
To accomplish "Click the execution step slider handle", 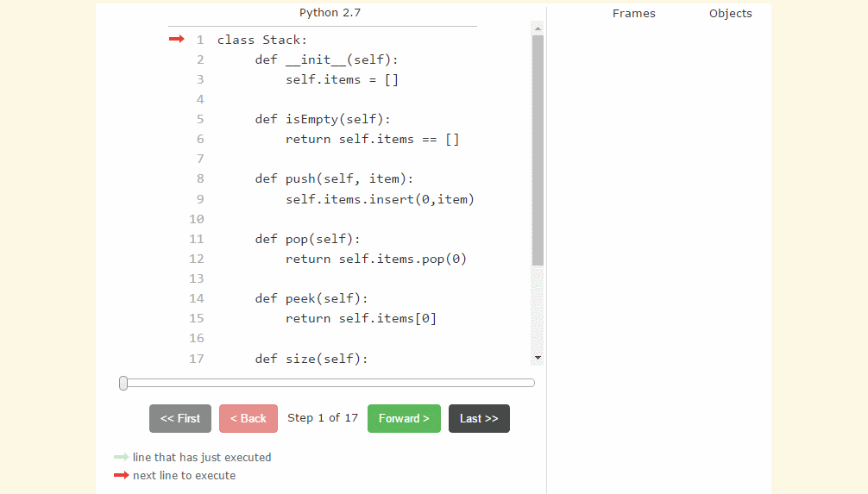I will click(123, 383).
